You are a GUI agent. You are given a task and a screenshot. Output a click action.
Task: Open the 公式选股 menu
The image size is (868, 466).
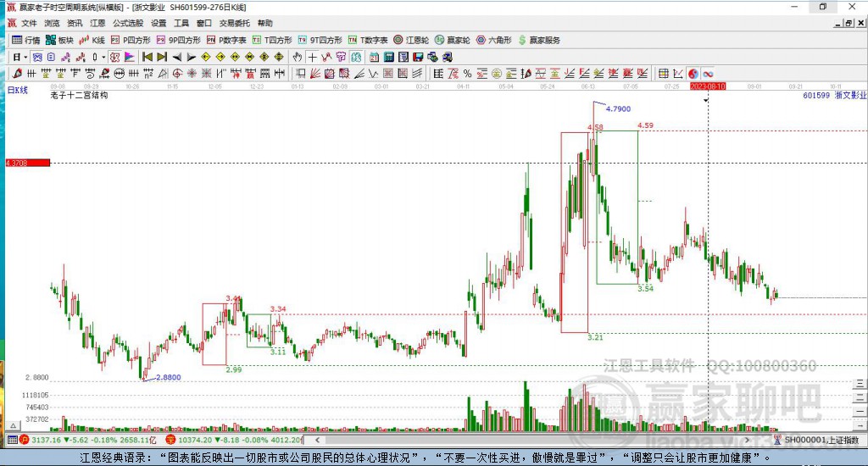click(x=128, y=23)
